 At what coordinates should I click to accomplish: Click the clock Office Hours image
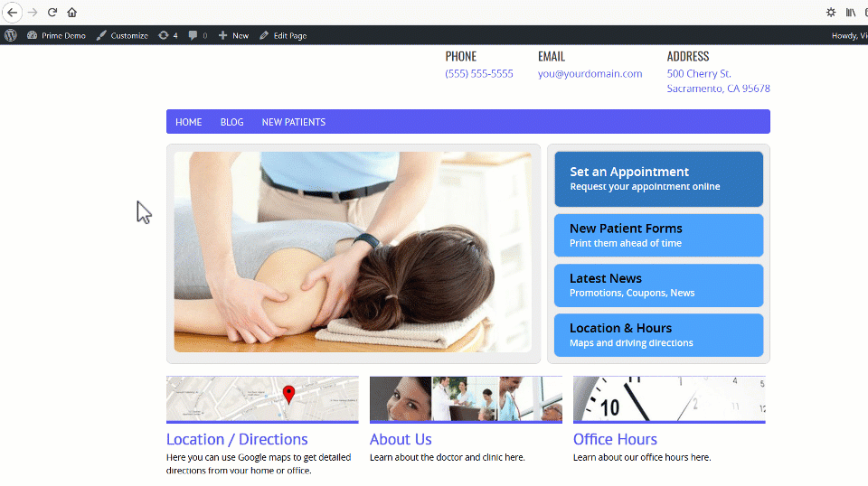pos(669,398)
